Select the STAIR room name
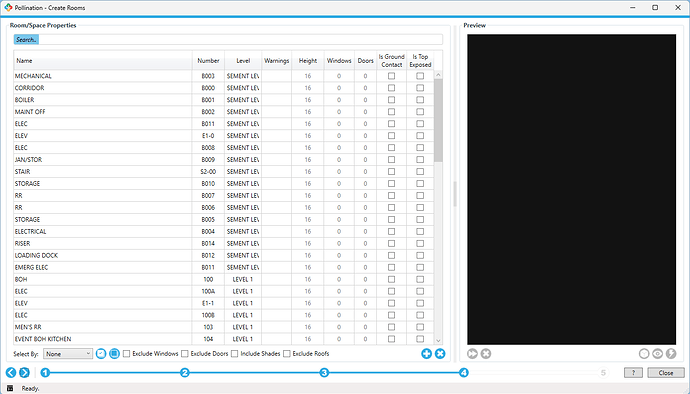Image resolution: width=690 pixels, height=394 pixels. coord(22,171)
